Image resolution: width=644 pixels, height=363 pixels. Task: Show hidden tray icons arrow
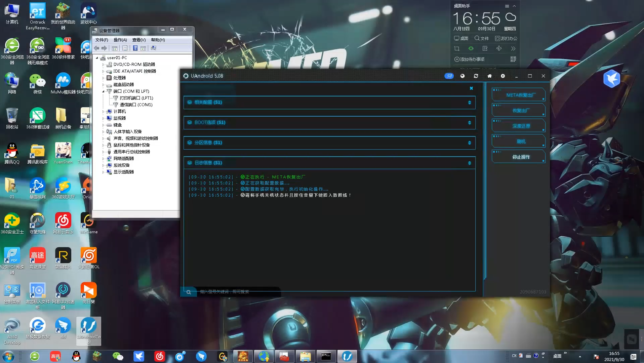point(580,356)
